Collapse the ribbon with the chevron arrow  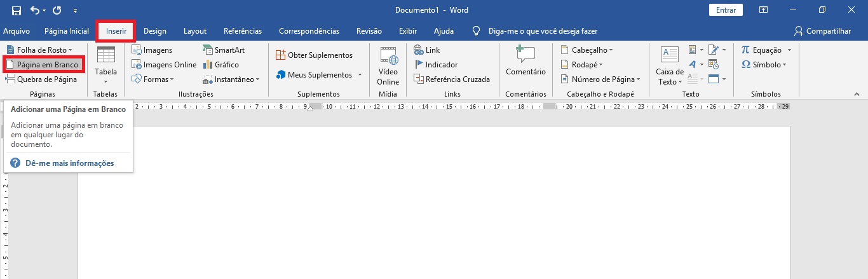click(x=856, y=94)
